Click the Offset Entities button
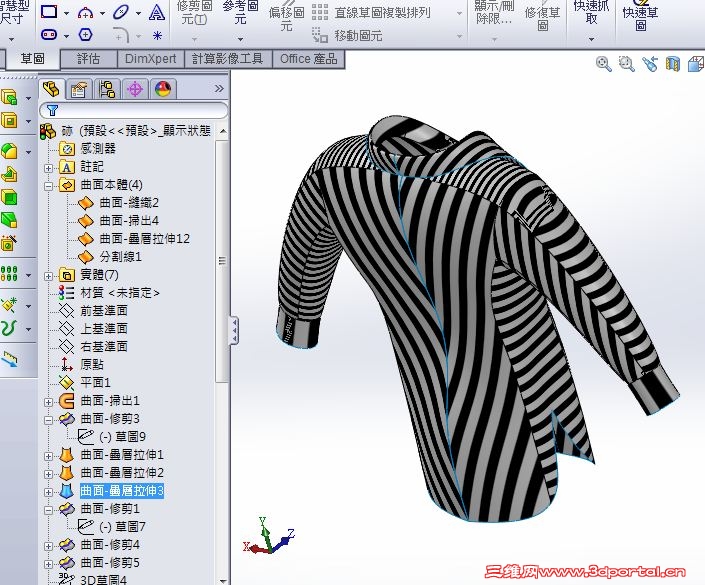 (x=286, y=18)
